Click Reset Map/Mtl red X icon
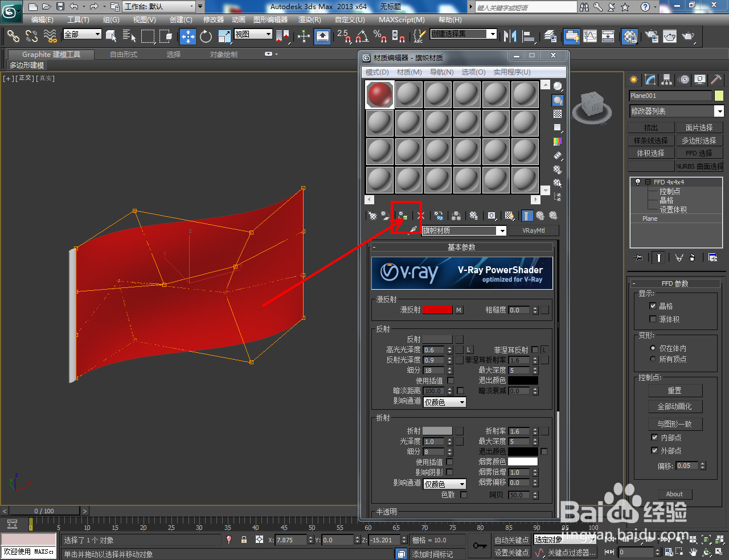 click(x=421, y=216)
